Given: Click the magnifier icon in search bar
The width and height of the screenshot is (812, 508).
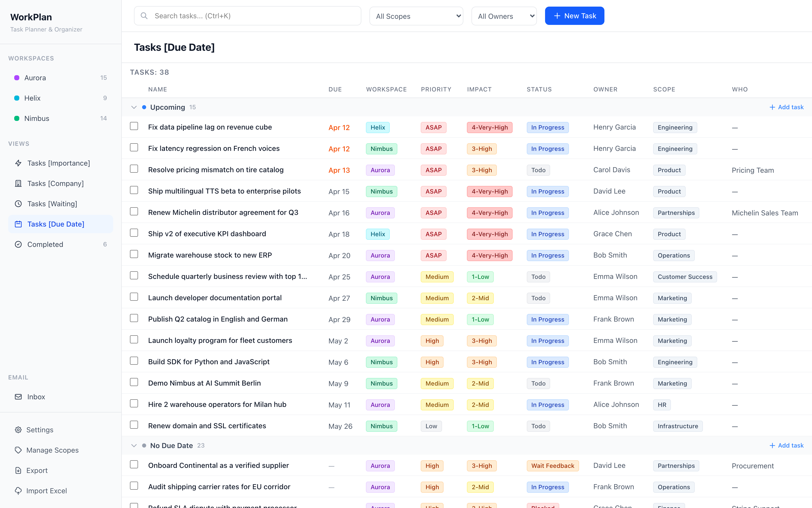Looking at the screenshot, I should (x=144, y=16).
